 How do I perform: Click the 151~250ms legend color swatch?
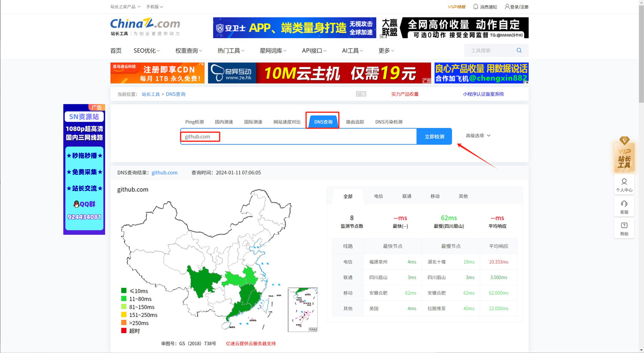point(124,315)
